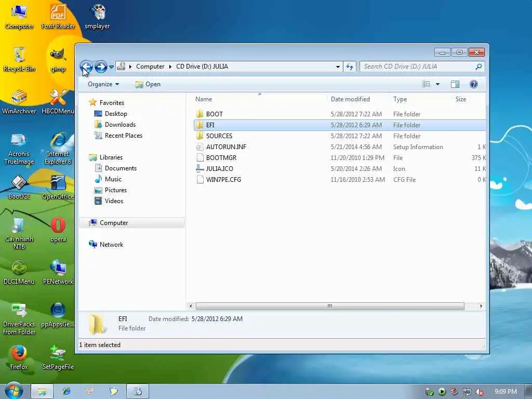Click the smplayer desktop icon
The image size is (532, 399).
[97, 16]
